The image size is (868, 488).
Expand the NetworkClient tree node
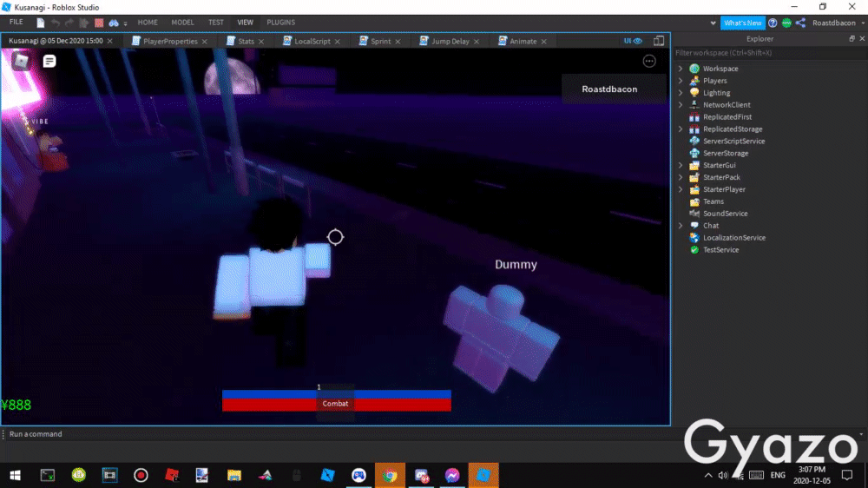tap(681, 105)
